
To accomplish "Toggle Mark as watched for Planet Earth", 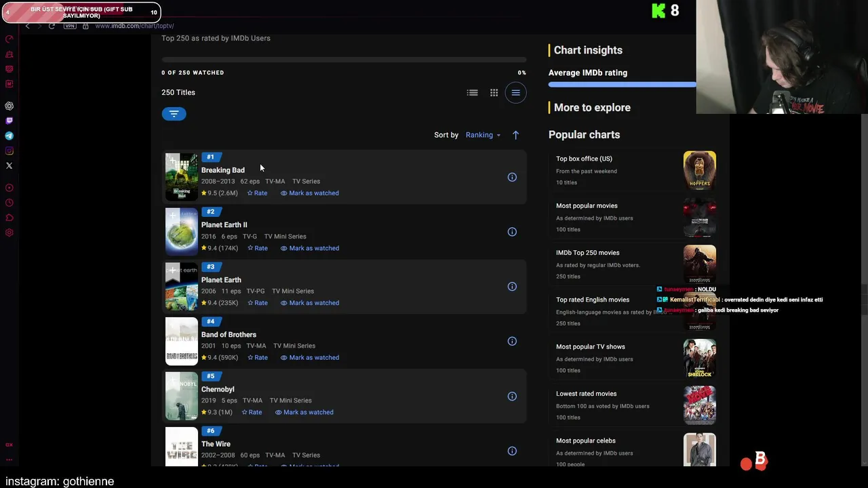I will [310, 303].
